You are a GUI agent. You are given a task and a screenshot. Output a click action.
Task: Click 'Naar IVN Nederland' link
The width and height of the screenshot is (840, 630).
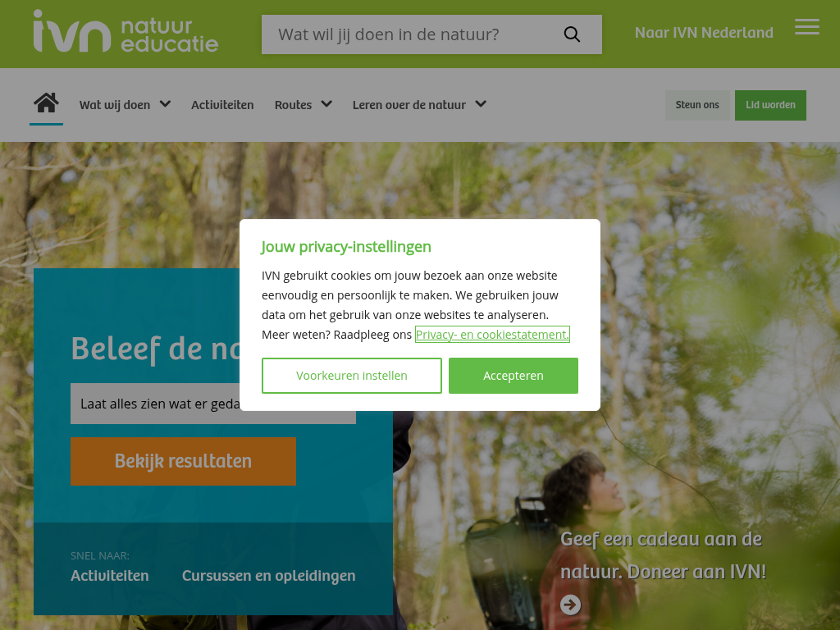pos(704,33)
